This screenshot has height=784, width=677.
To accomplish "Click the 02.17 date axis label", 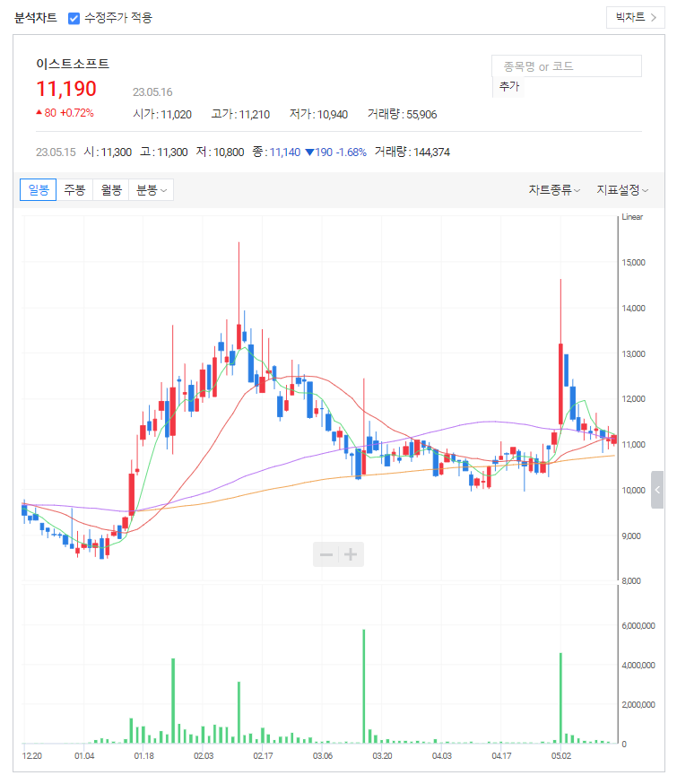I will coord(263,755).
